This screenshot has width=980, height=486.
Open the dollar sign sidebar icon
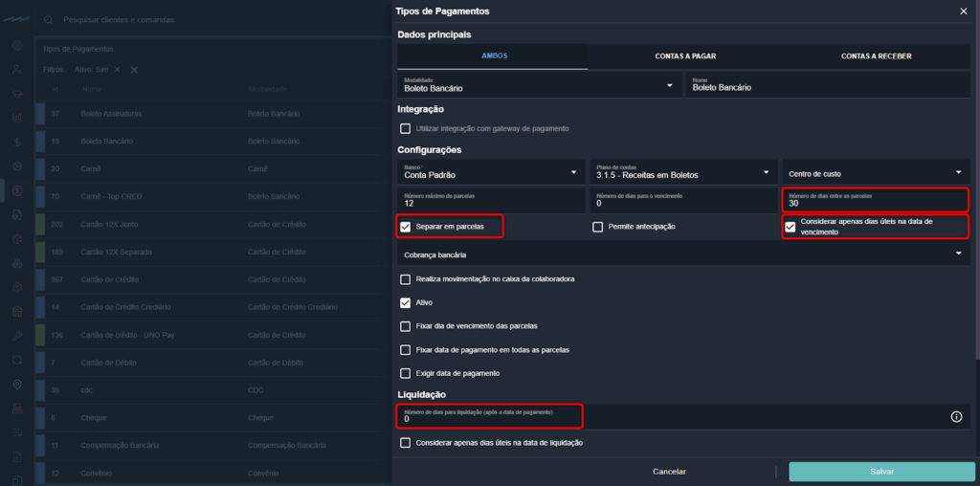point(16,143)
